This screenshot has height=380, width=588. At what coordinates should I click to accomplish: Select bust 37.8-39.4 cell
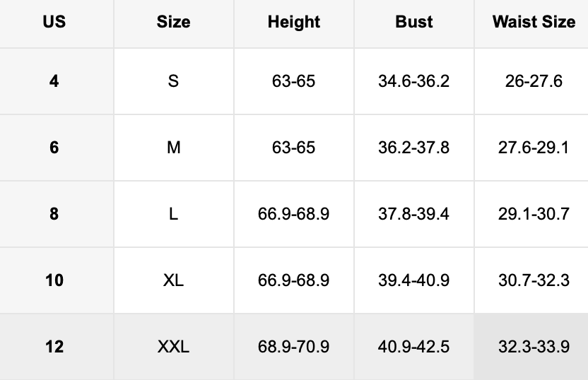click(414, 214)
